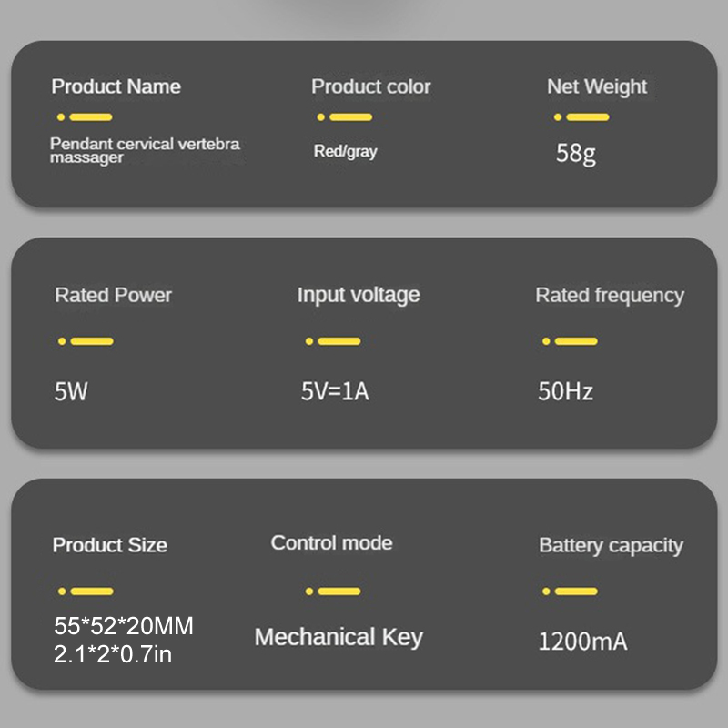Select the Product Name heading

(116, 87)
